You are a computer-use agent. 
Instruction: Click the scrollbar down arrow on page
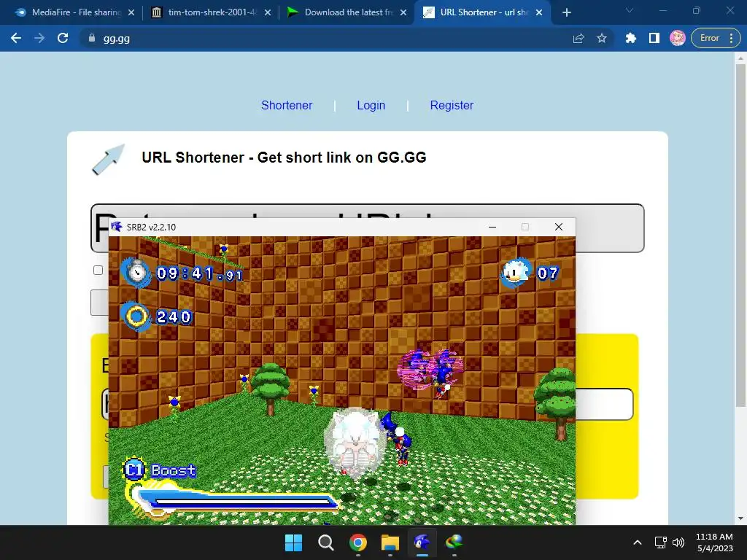740,518
